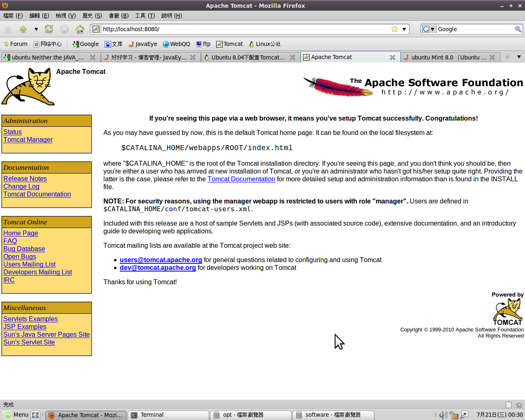Open the Mint Menu button
Screen dimensions: 525x420
[16, 415]
